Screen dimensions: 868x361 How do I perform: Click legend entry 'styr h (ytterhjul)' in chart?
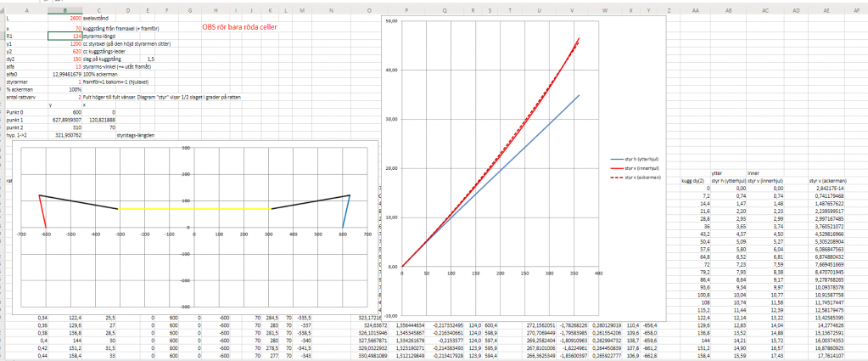click(x=636, y=158)
